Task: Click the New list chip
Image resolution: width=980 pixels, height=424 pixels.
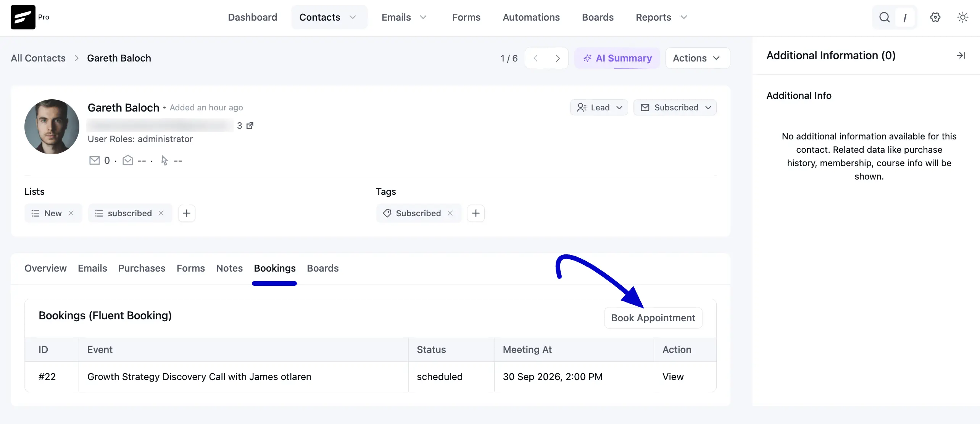Action: pyautogui.click(x=53, y=213)
